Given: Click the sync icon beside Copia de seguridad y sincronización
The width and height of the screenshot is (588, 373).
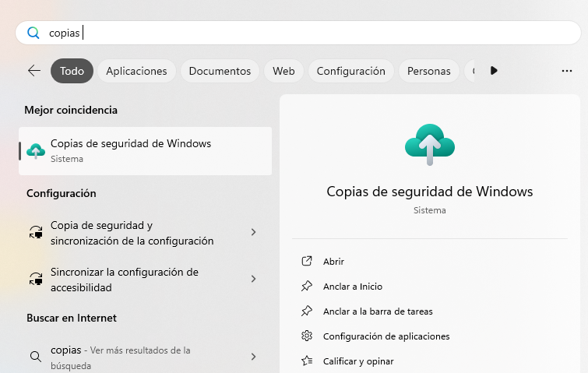Looking at the screenshot, I should point(35,232).
